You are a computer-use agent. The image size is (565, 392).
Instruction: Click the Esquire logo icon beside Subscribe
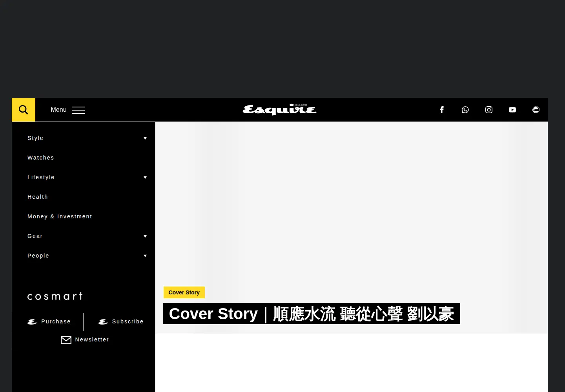[103, 322]
